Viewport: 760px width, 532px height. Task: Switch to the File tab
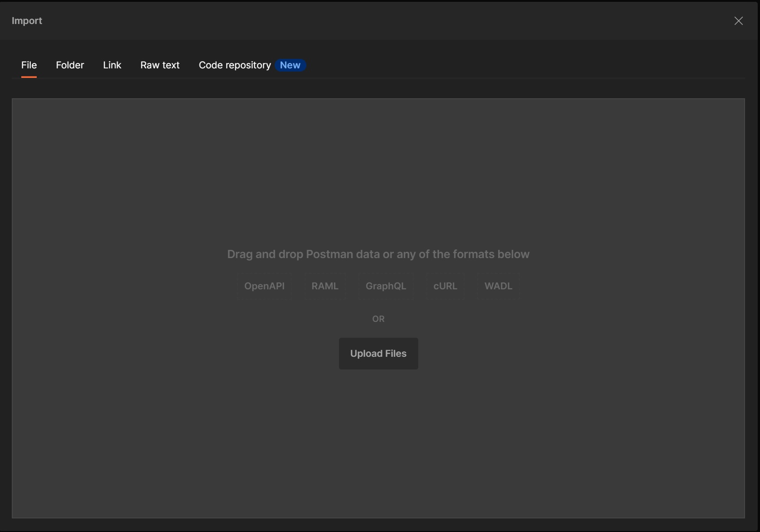(x=29, y=65)
